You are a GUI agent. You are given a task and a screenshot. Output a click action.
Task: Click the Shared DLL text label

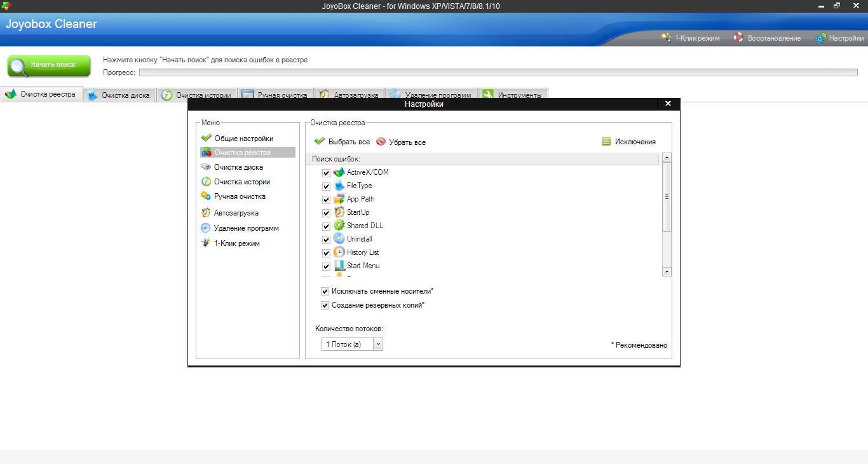point(365,226)
